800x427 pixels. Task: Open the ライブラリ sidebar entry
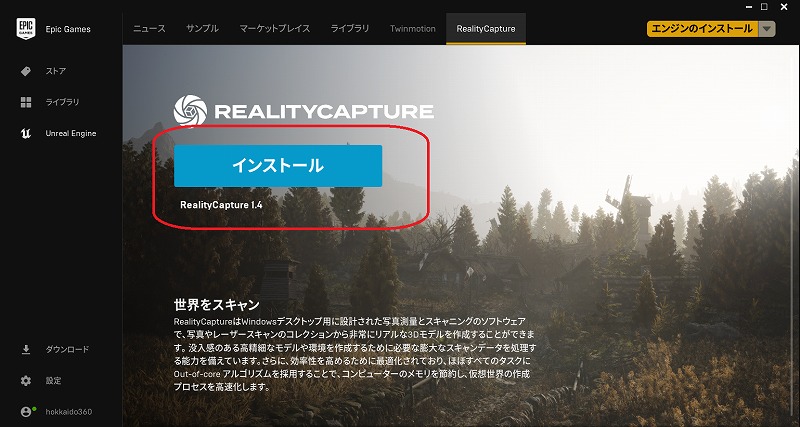point(61,102)
